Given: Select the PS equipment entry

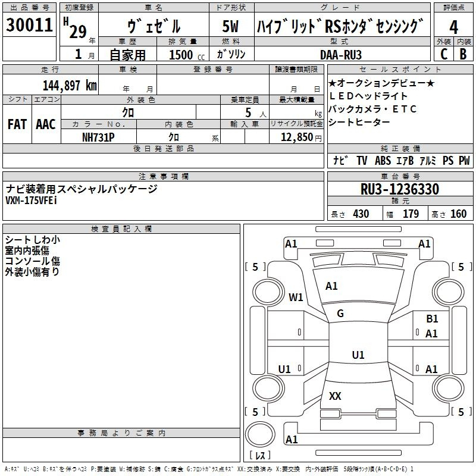Looking at the screenshot, I should (448, 160).
